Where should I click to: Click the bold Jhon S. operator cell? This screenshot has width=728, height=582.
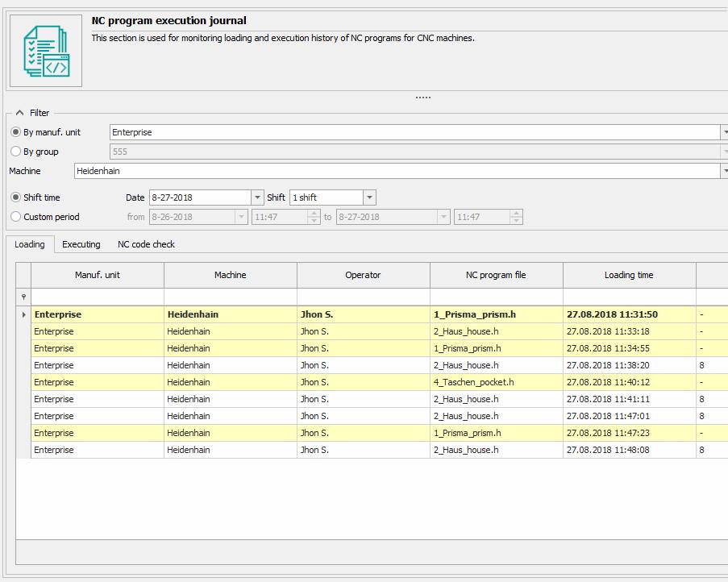point(363,314)
